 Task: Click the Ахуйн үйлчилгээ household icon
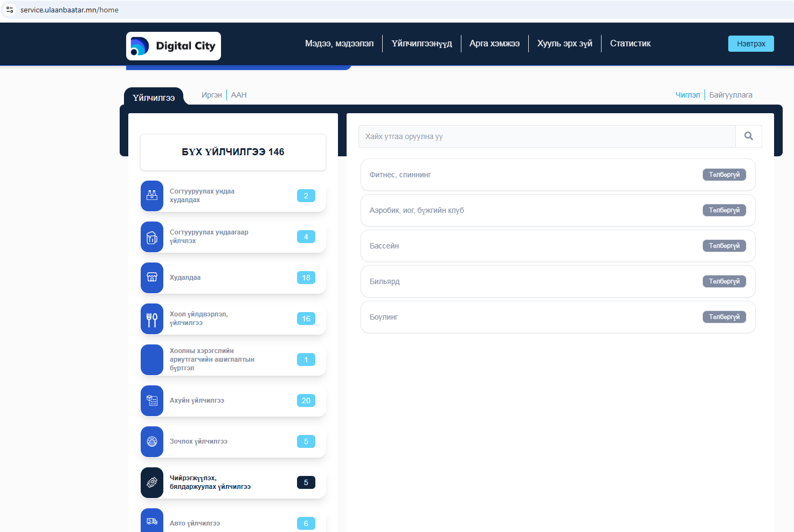pyautogui.click(x=152, y=400)
